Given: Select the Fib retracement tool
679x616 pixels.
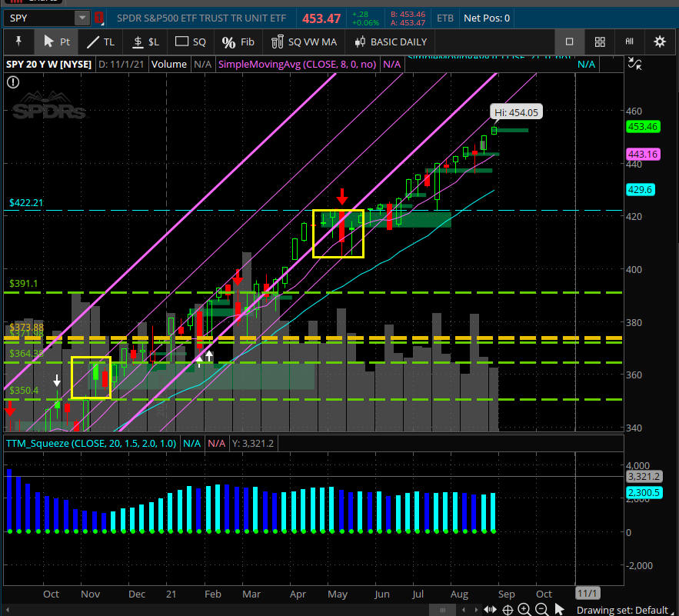Looking at the screenshot, I should tap(237, 42).
